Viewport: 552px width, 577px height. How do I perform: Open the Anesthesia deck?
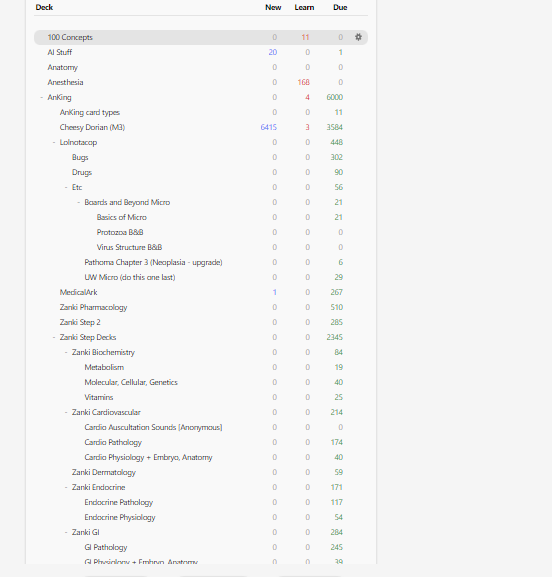[x=66, y=82]
